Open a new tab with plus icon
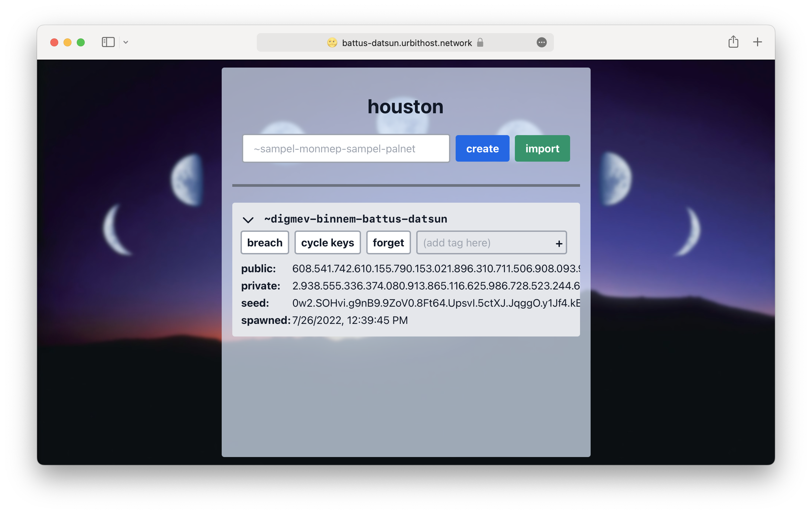Image resolution: width=812 pixels, height=514 pixels. [x=757, y=42]
